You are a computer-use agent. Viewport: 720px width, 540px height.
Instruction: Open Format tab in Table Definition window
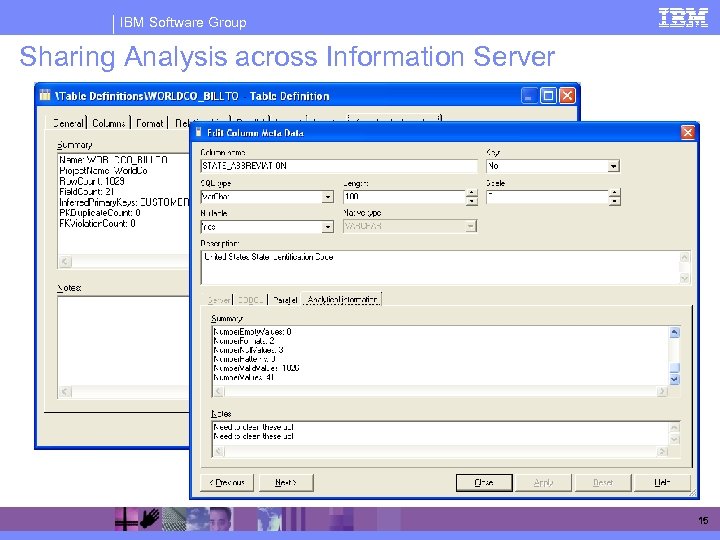pos(150,123)
